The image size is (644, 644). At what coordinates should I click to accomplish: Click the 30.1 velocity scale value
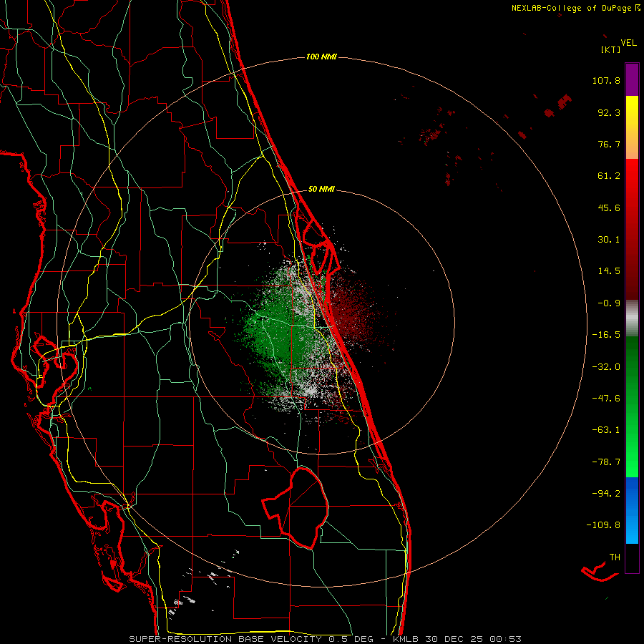pyautogui.click(x=609, y=240)
